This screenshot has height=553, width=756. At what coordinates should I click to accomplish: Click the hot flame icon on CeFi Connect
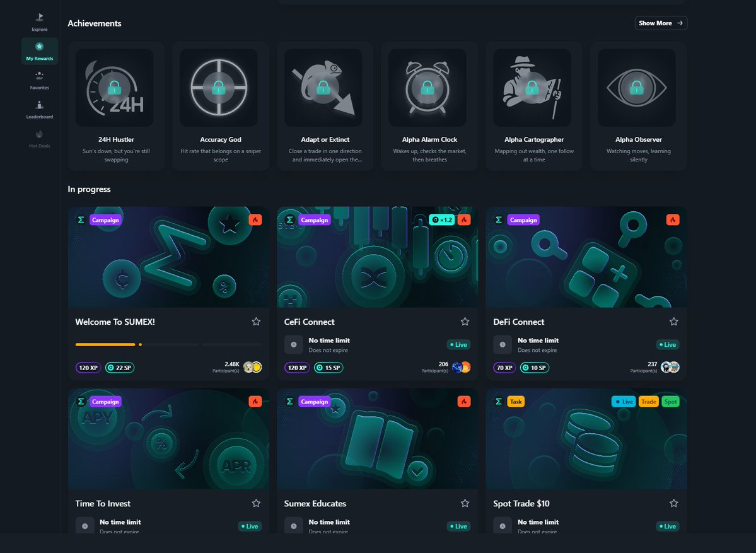point(464,220)
